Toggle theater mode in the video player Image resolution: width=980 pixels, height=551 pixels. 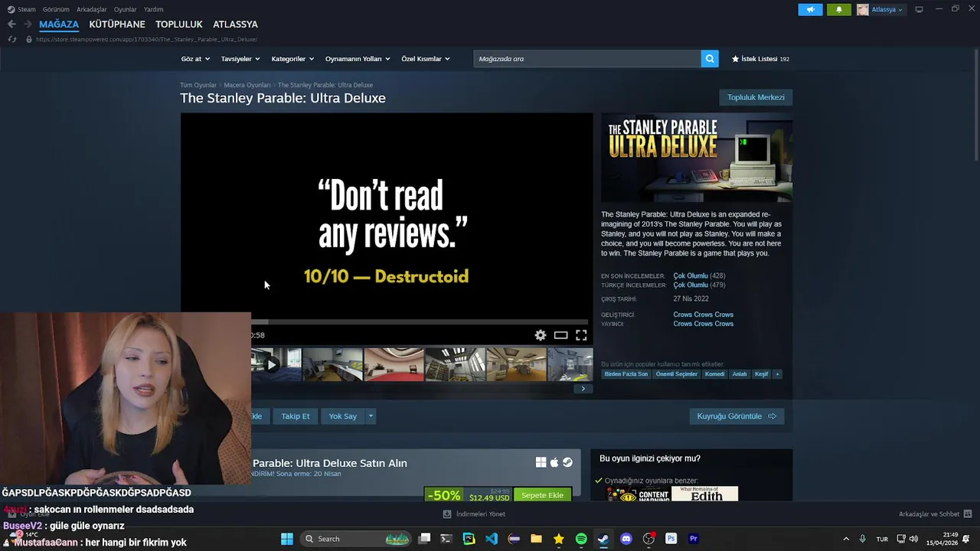560,335
